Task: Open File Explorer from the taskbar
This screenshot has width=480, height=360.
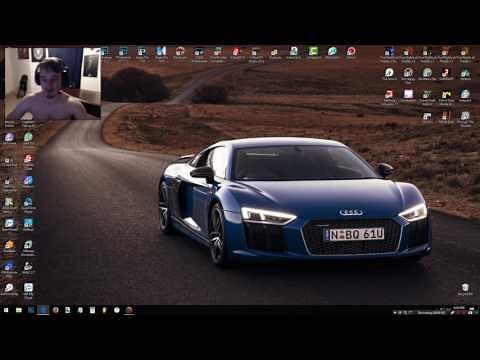Action: click(19, 310)
